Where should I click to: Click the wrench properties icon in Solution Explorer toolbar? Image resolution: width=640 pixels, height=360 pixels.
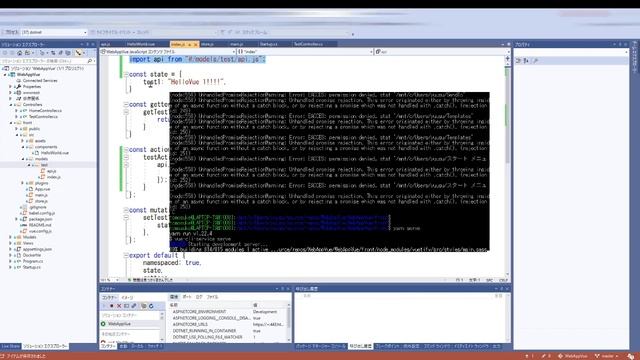[78, 53]
